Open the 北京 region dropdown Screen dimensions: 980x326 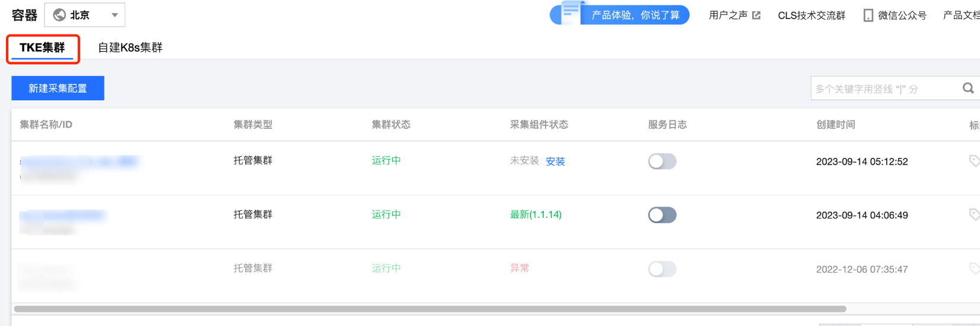click(x=85, y=15)
